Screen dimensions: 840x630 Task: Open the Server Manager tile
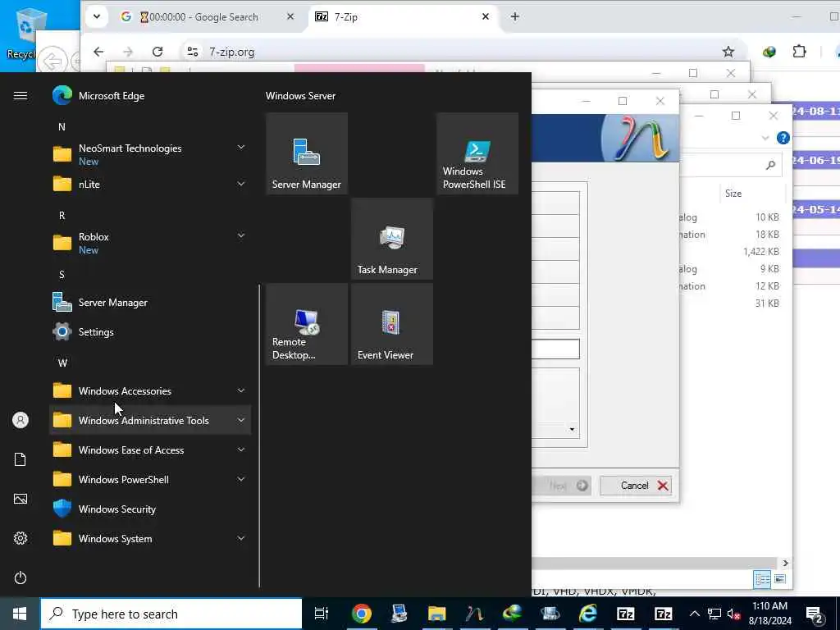(x=307, y=153)
